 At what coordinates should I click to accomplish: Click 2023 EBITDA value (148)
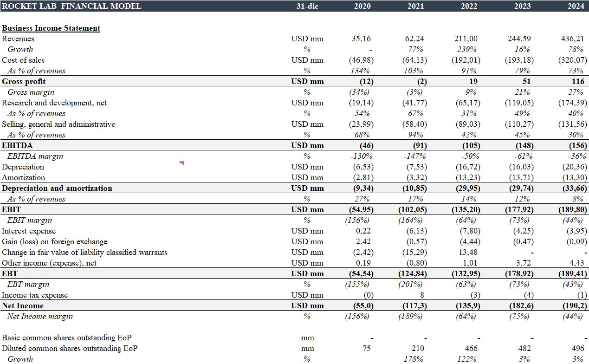click(524, 145)
